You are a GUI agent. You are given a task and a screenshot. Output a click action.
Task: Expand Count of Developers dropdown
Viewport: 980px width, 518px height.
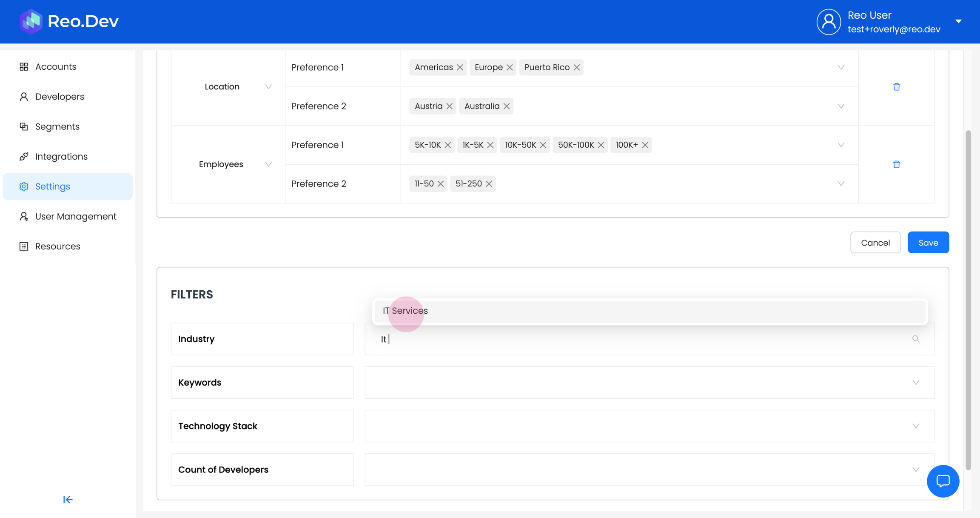click(915, 469)
